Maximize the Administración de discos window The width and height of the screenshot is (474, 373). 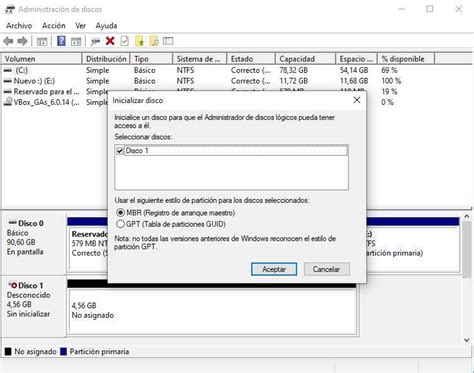430,9
